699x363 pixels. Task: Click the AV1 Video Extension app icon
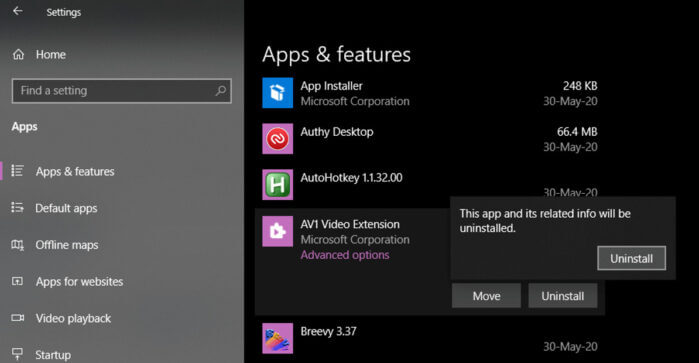pos(278,231)
